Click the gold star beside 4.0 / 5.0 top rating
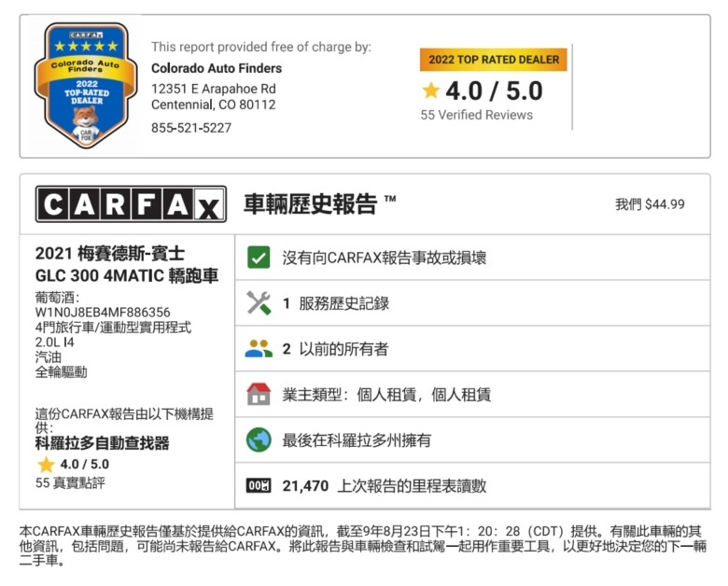This screenshot has height=586, width=728. pos(431,91)
